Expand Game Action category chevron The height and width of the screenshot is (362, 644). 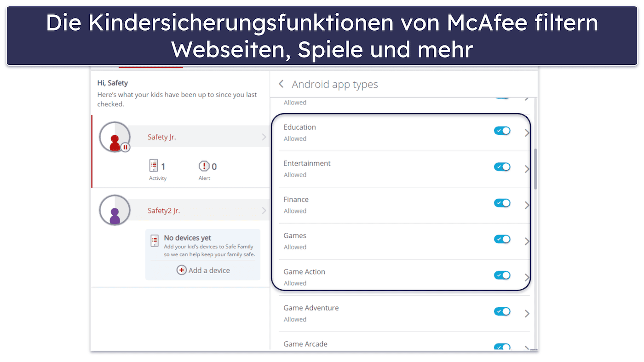pos(527,277)
